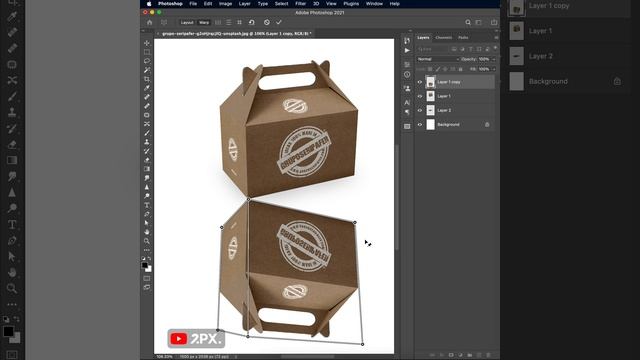Open the Edit Toolbar three-dots in small toolbar
The height and width of the screenshot is (360, 640).
(147, 250)
